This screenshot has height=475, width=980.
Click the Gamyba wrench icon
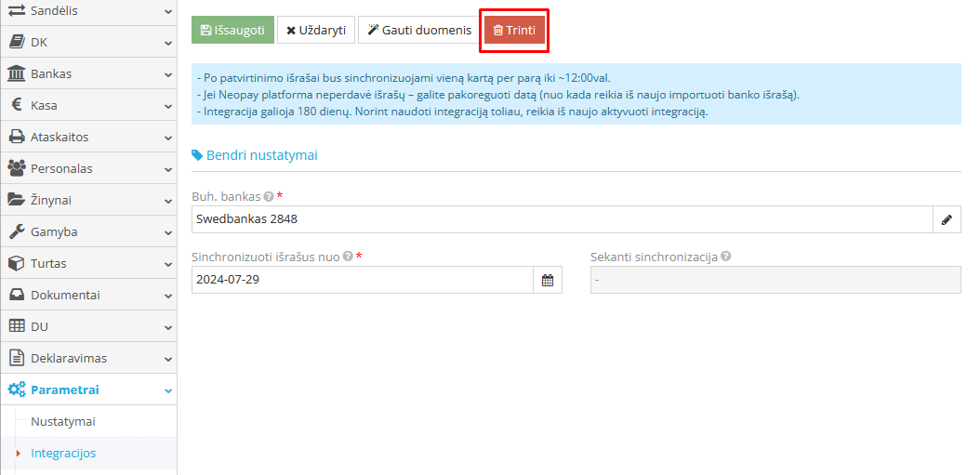[17, 231]
